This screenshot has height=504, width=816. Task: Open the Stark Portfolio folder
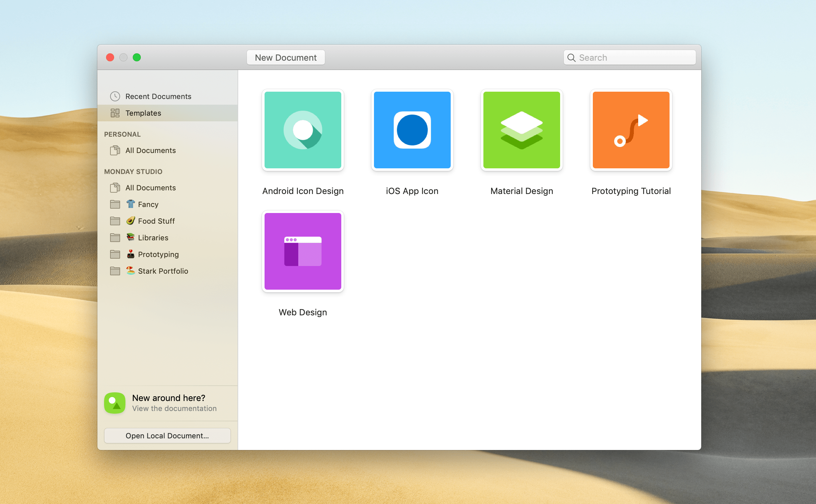pos(163,271)
